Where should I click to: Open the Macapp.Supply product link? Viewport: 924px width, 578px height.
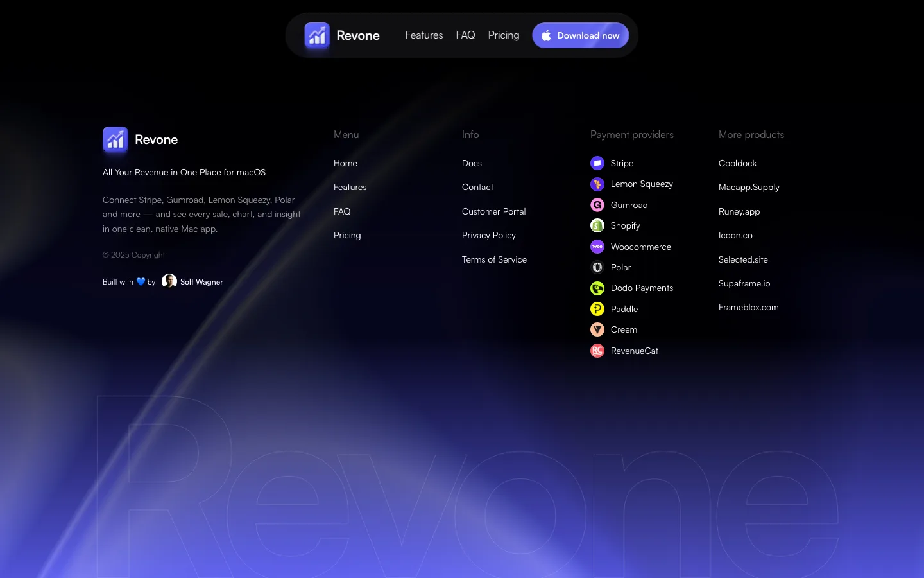749,188
